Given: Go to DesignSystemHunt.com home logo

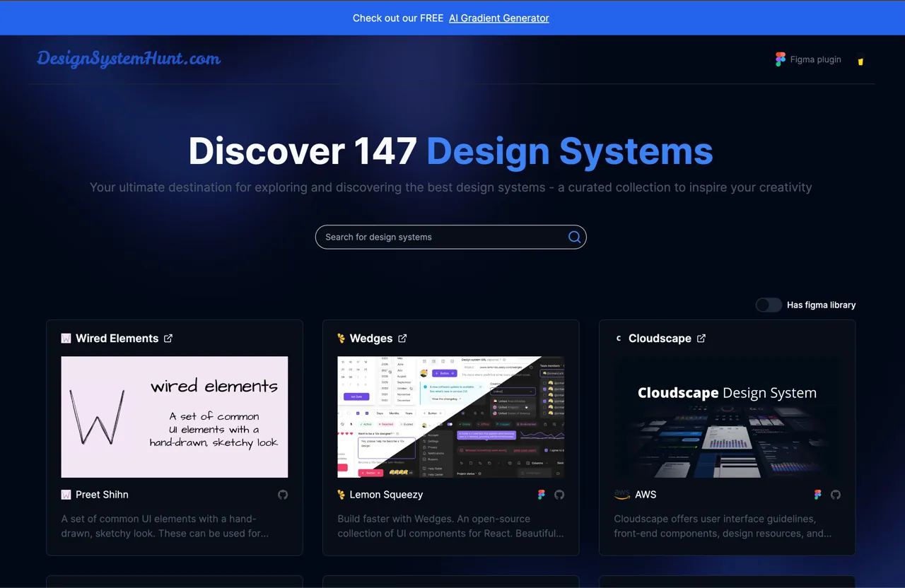Looking at the screenshot, I should pos(129,59).
